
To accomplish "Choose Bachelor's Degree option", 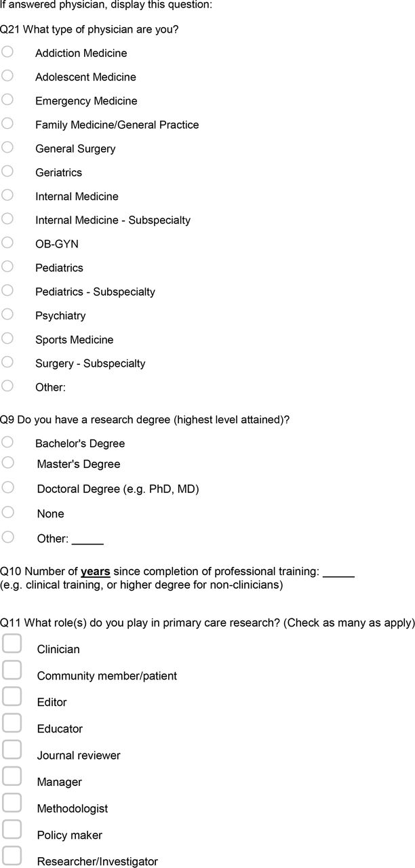I will coord(7,441).
